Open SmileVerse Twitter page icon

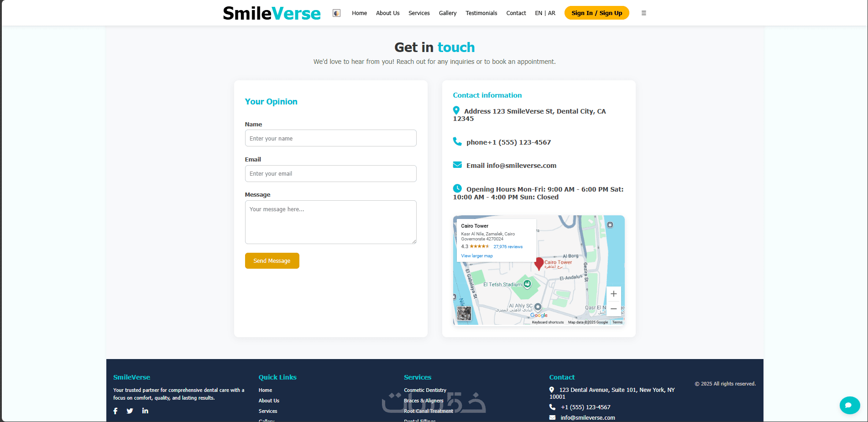[130, 411]
